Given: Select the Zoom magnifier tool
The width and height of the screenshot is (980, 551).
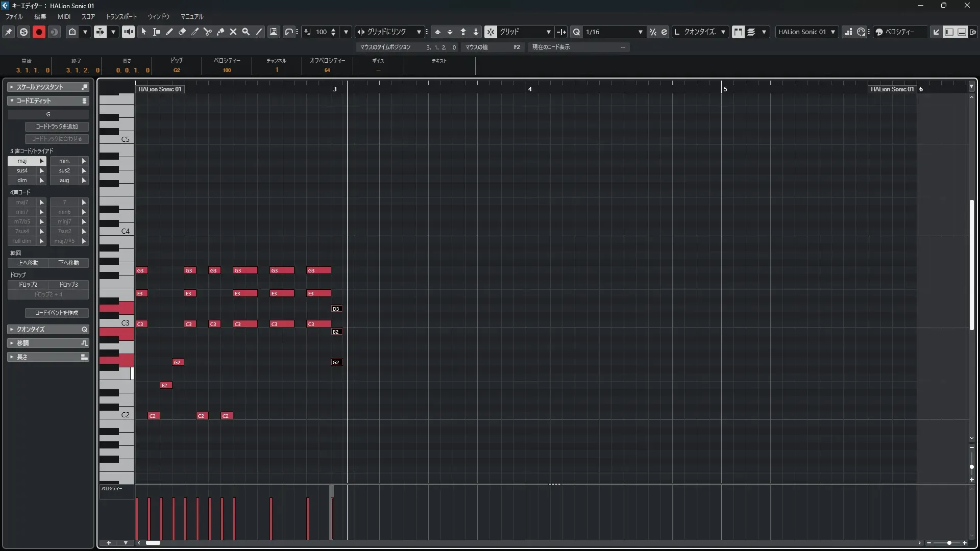Looking at the screenshot, I should [246, 32].
